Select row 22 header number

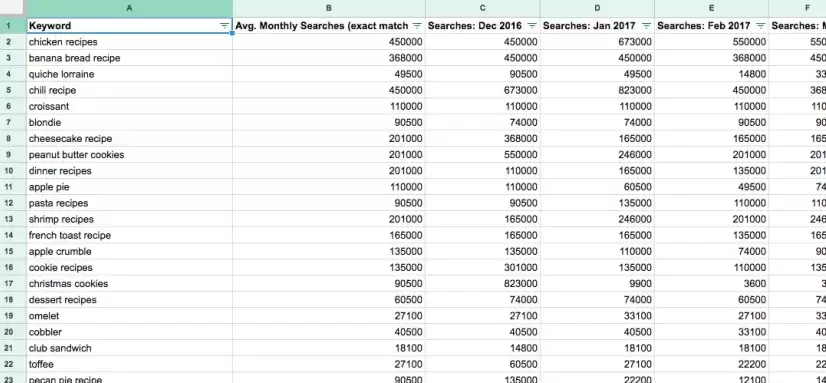(x=13, y=364)
